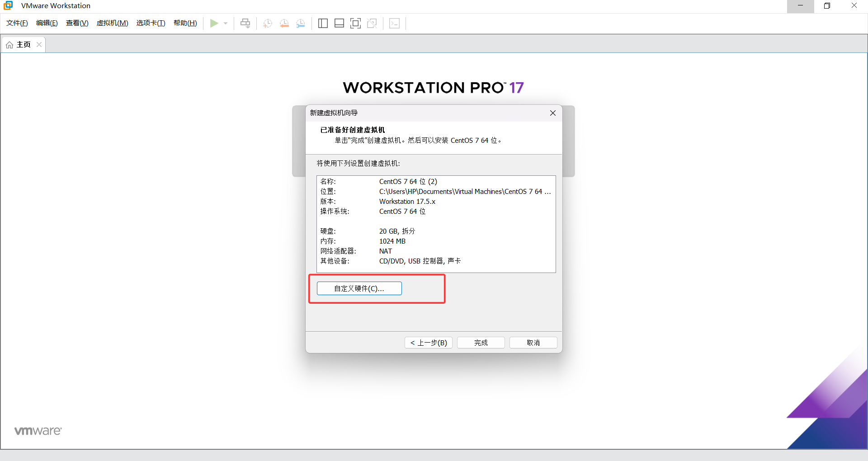Screen dimensions: 868x461
Task: Select the 硬盘 20 GB, 拆分 row
Action: click(436, 231)
